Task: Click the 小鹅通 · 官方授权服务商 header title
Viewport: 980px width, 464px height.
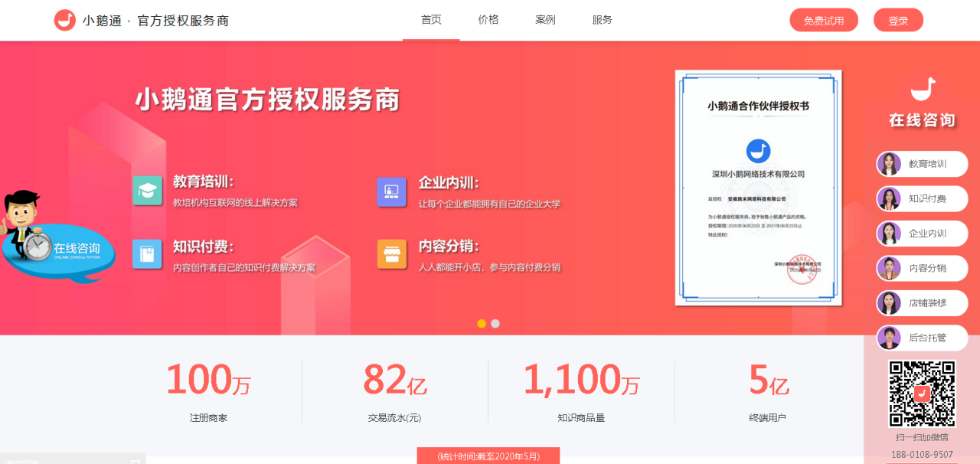Action: pos(155,21)
